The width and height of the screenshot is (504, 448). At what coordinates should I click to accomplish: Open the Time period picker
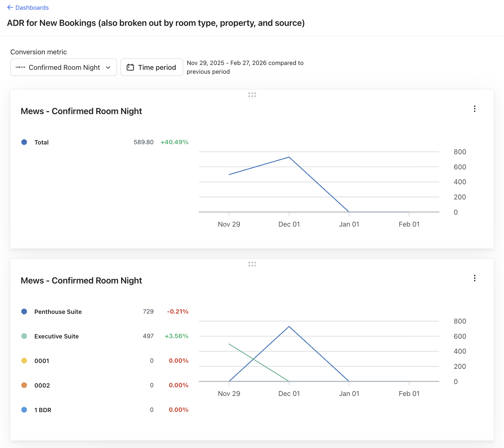click(x=152, y=67)
